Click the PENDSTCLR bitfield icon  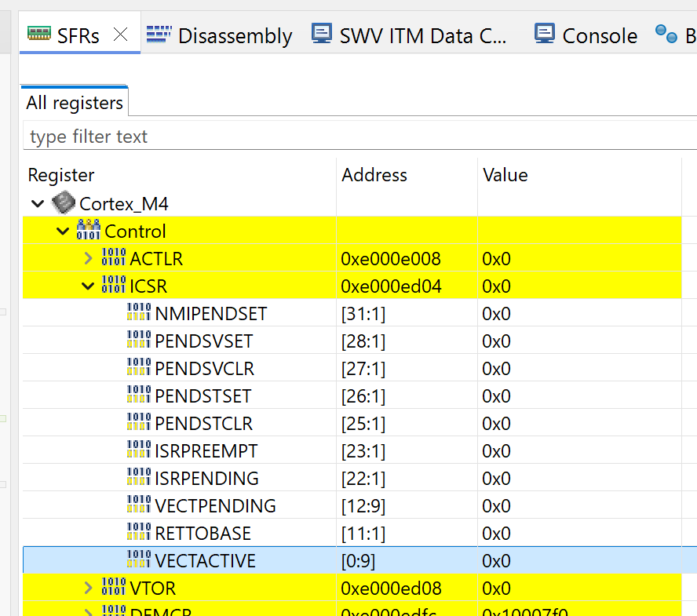139,422
